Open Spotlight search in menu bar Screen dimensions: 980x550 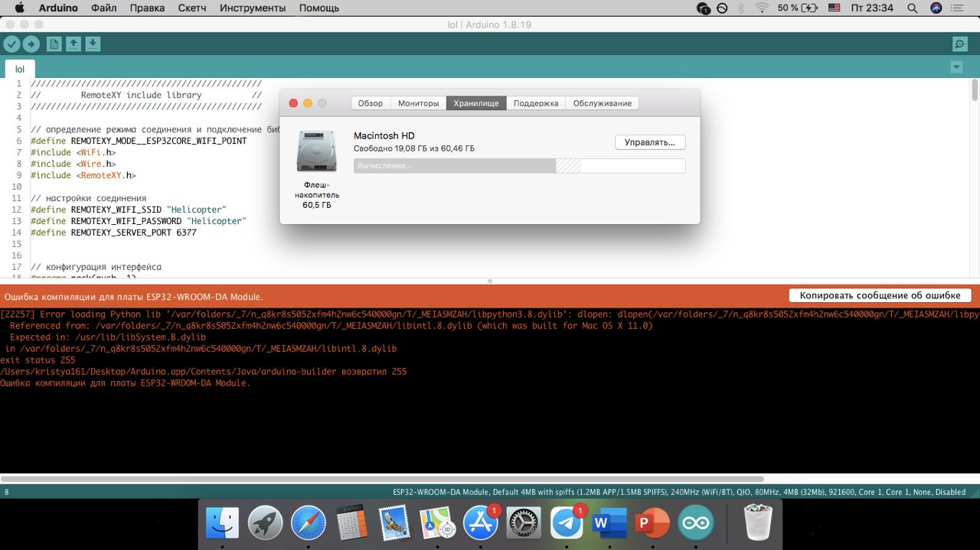tap(913, 8)
